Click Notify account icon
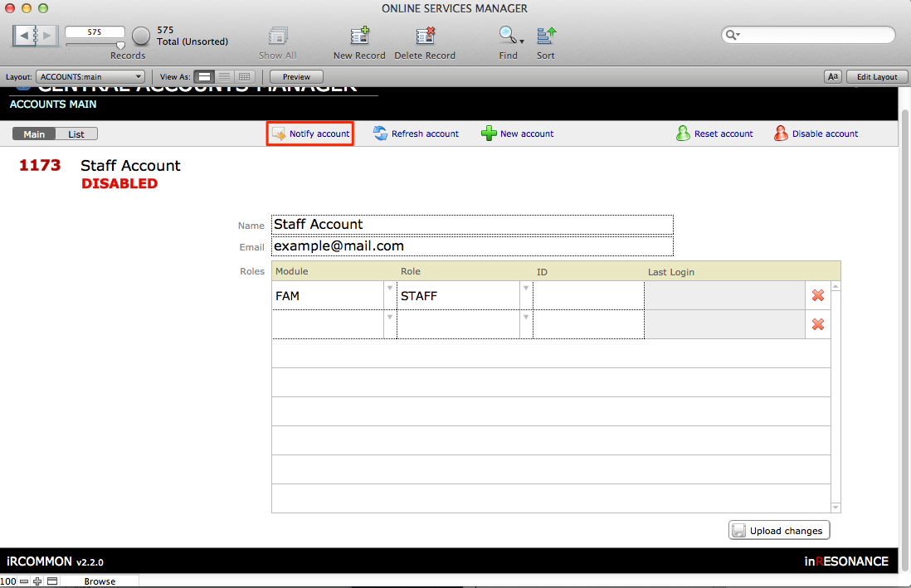This screenshot has width=911, height=588. click(x=279, y=134)
